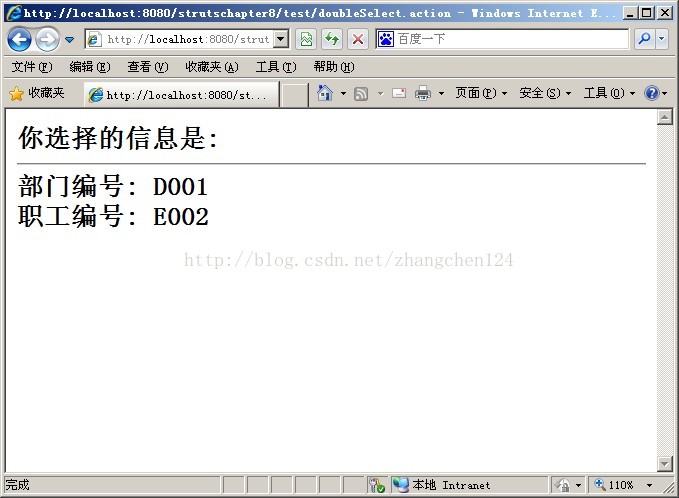Open the recent pages dropdown arrow

click(69, 40)
